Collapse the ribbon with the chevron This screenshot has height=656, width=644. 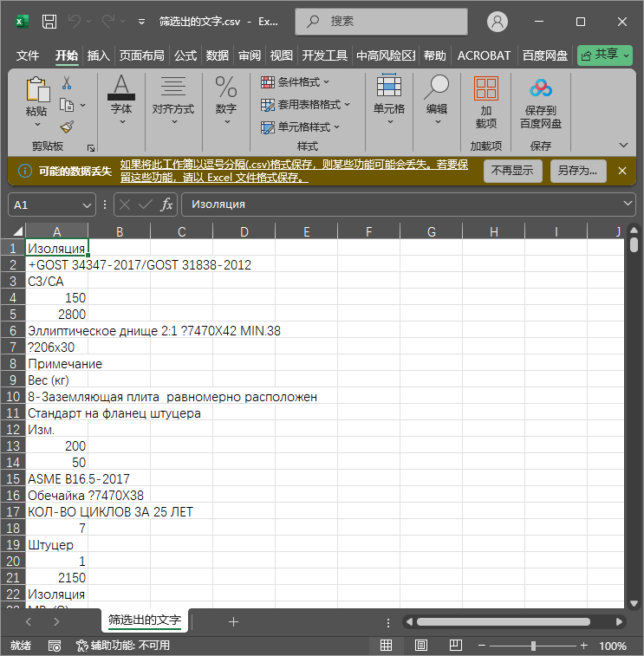(x=623, y=146)
